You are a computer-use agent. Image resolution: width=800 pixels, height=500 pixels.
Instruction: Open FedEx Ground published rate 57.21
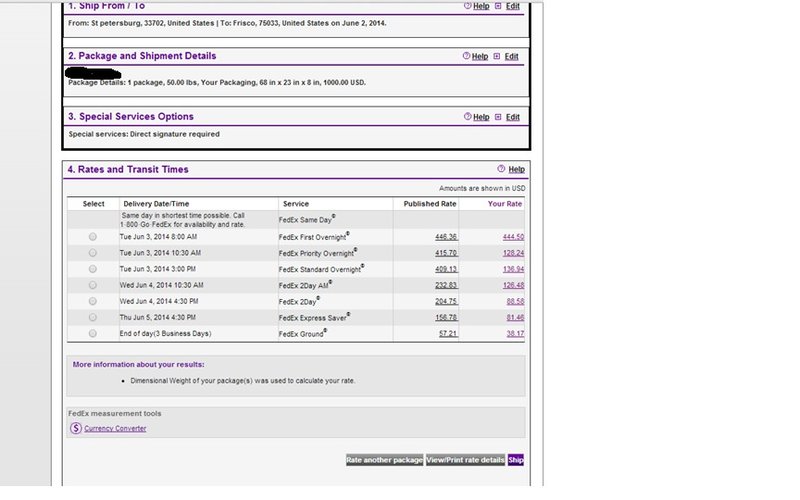pyautogui.click(x=448, y=333)
